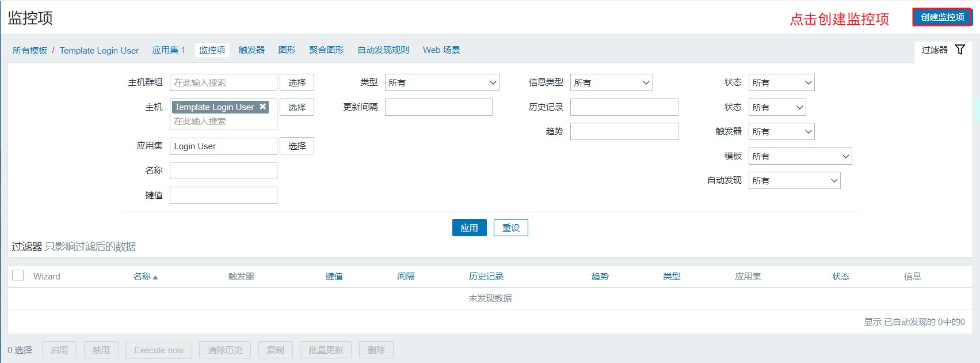The height and width of the screenshot is (363, 980).
Task: Open the 自动发现 dropdown
Action: [x=794, y=180]
